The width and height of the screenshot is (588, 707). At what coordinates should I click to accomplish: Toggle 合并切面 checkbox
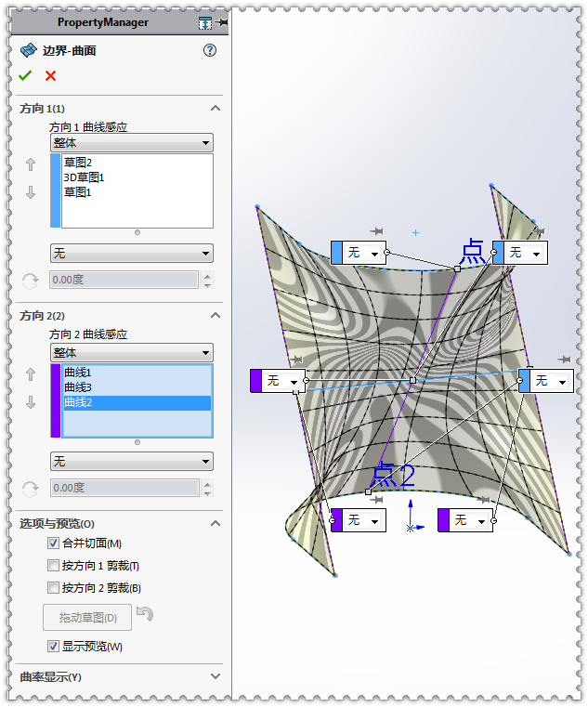[x=53, y=543]
